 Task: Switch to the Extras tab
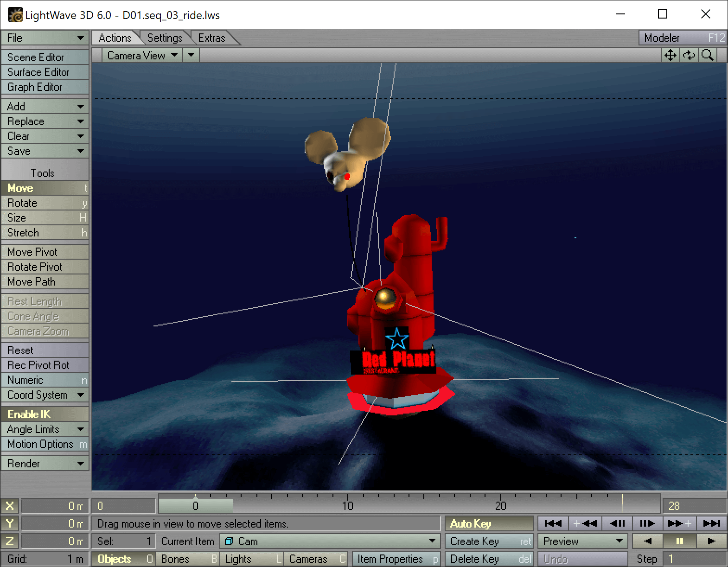[211, 38]
